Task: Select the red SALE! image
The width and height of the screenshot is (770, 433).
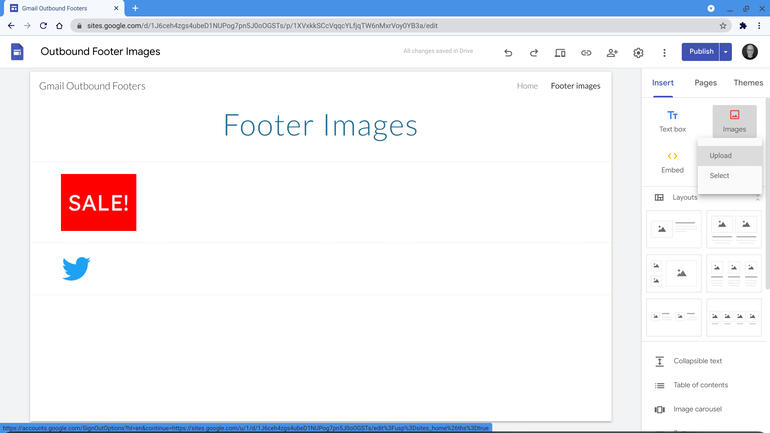Action: coord(98,202)
